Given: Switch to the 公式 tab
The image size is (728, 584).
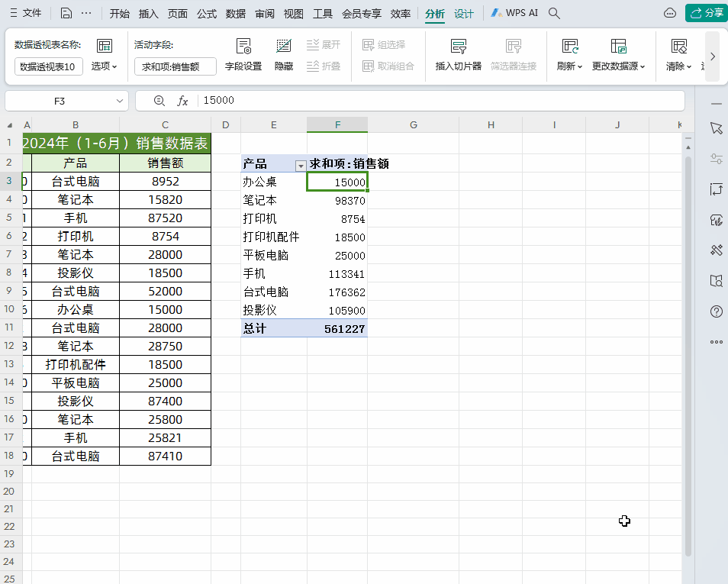Looking at the screenshot, I should click(207, 14).
